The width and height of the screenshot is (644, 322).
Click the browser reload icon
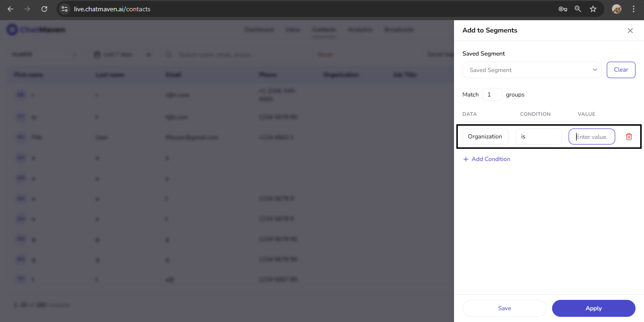[x=44, y=9]
